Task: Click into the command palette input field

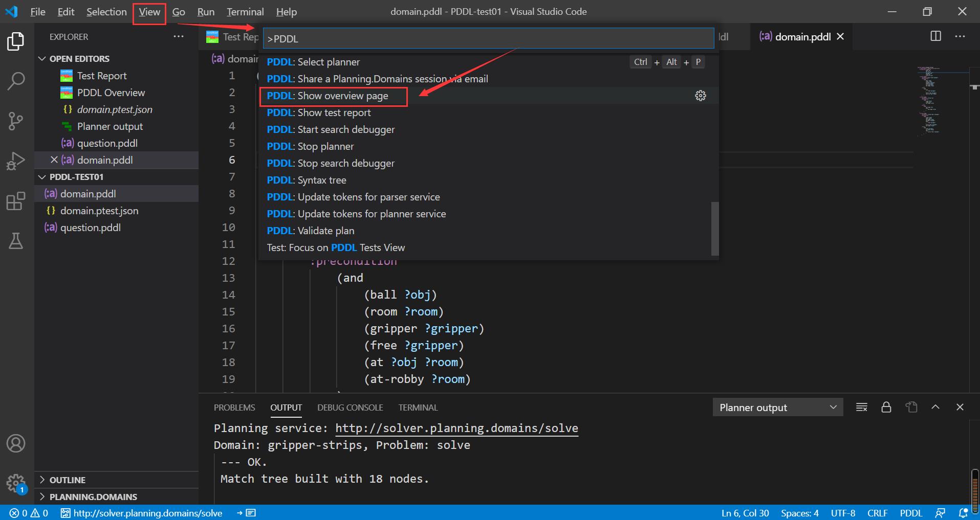Action: [x=488, y=38]
